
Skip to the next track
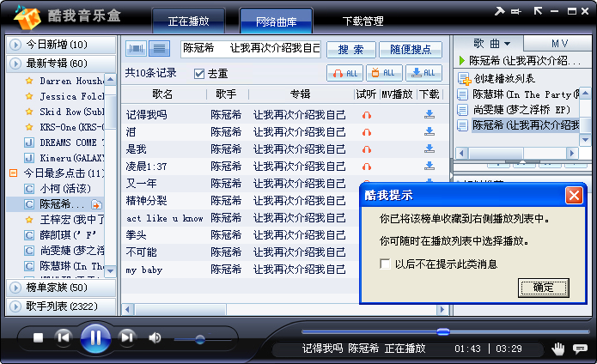coord(127,337)
